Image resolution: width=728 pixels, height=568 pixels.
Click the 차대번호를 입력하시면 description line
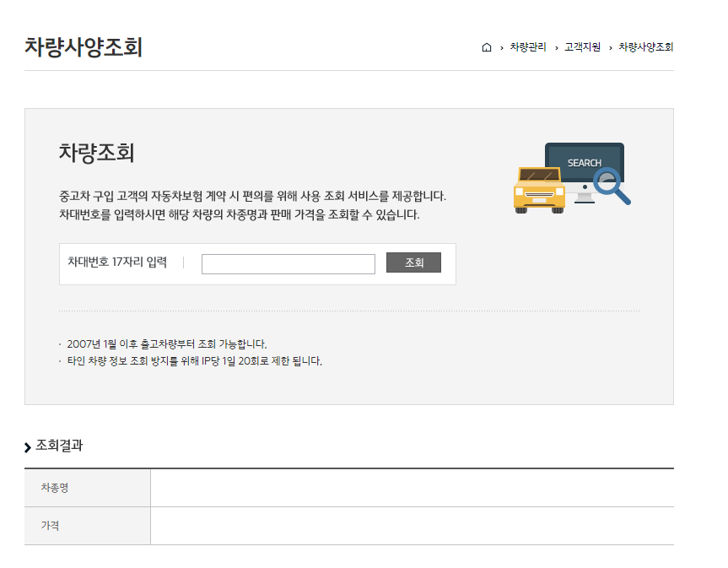pos(239,214)
